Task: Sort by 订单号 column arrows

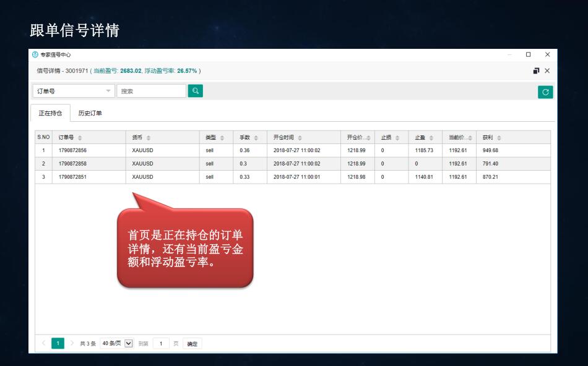Action: tap(80, 137)
